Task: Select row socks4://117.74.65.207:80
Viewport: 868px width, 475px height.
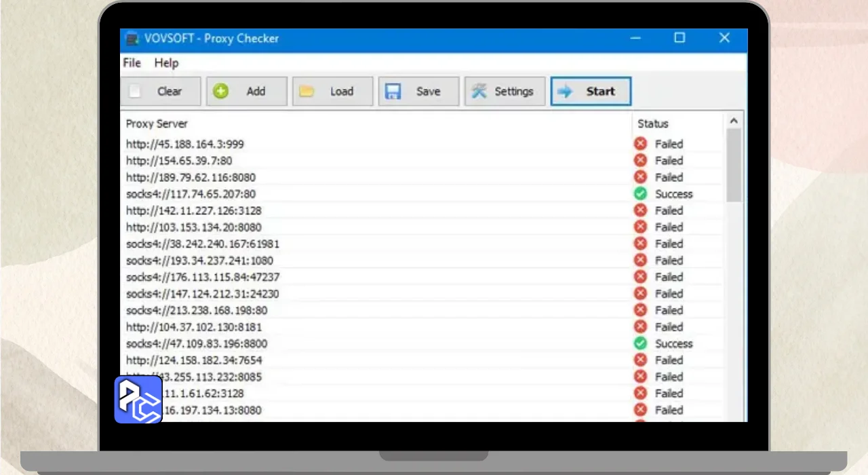Action: point(420,193)
